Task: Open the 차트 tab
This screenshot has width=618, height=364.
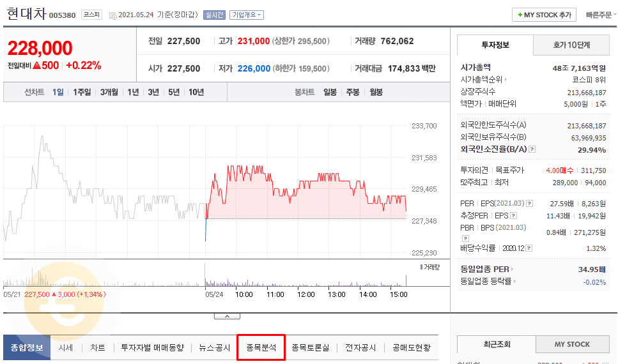Action: tap(97, 347)
